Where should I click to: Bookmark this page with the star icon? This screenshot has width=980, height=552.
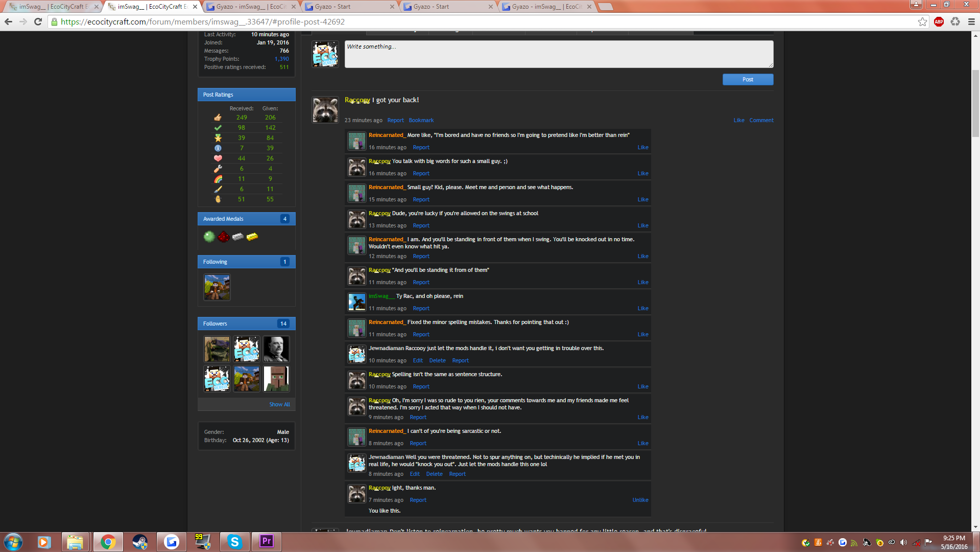click(922, 21)
